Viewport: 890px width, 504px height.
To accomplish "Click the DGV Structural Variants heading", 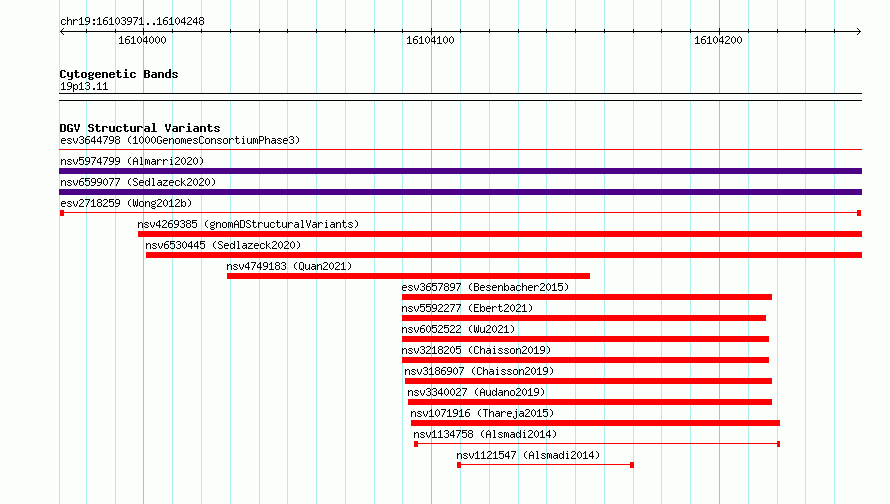I will (140, 128).
